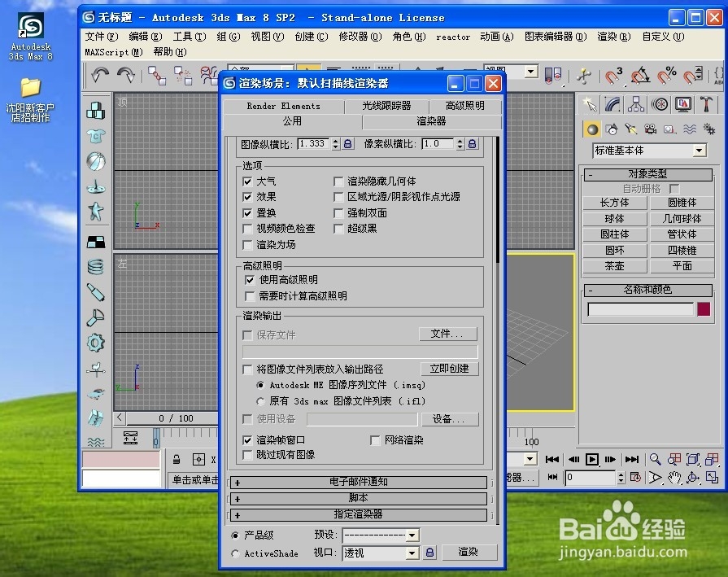Open the Display panel (monitor icon)
Viewport: 728px width, 577px height.
pyautogui.click(x=683, y=104)
